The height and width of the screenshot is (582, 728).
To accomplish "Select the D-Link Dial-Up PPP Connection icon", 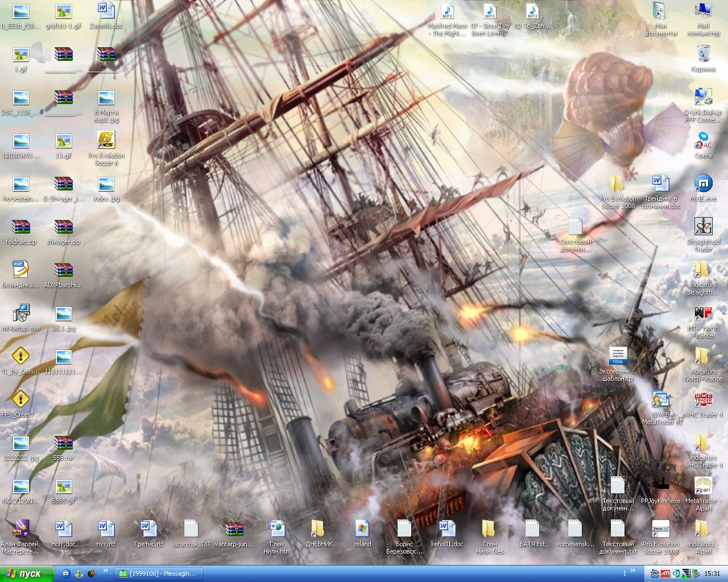I will click(x=703, y=98).
